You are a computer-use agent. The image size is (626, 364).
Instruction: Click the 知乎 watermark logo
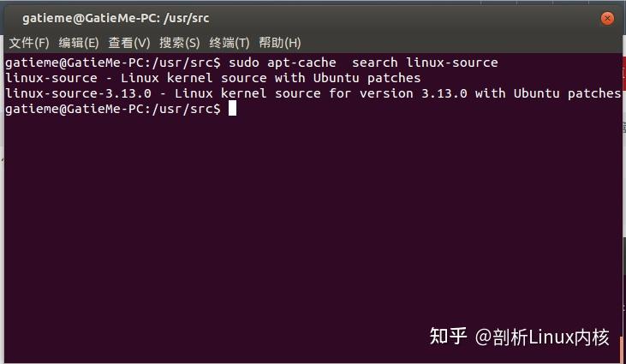[x=448, y=336]
